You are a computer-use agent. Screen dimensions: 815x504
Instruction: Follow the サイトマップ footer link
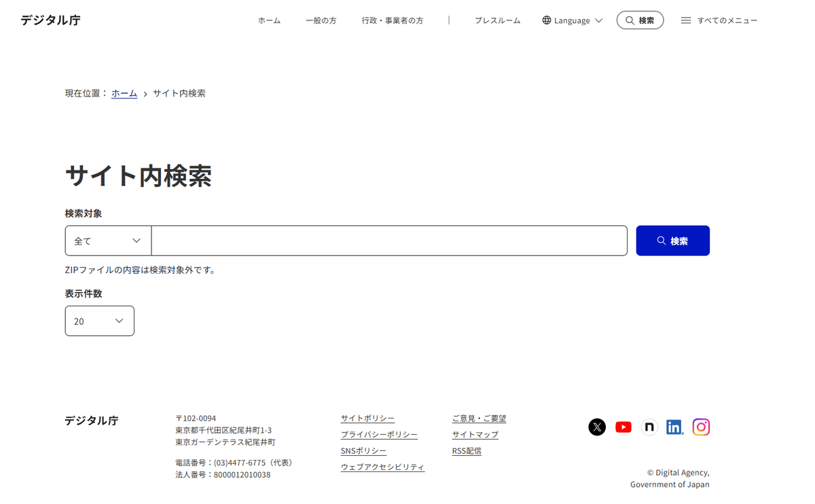(x=475, y=434)
